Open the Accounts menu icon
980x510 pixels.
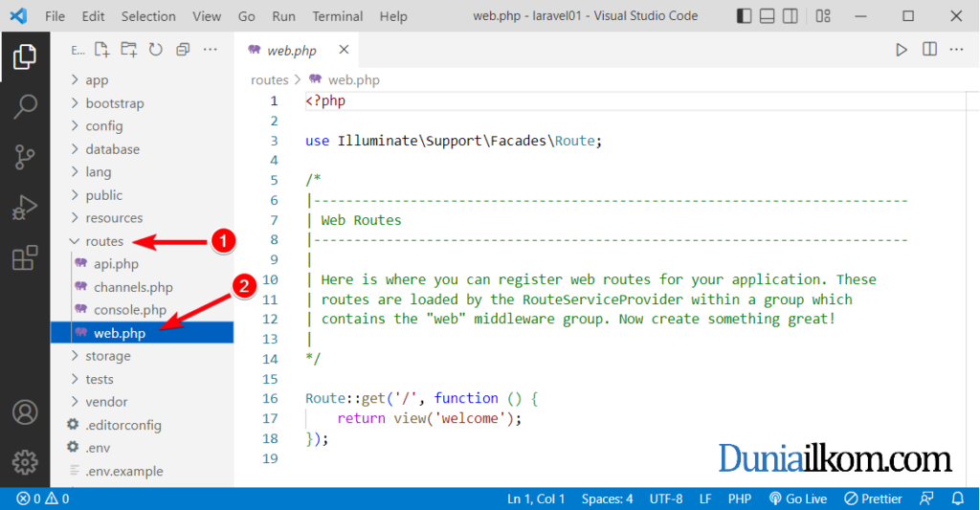coord(24,412)
